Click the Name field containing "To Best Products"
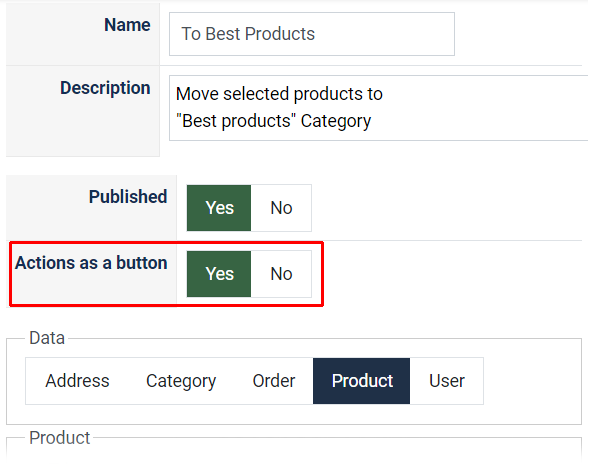Viewport: 589px width, 467px height. click(311, 34)
